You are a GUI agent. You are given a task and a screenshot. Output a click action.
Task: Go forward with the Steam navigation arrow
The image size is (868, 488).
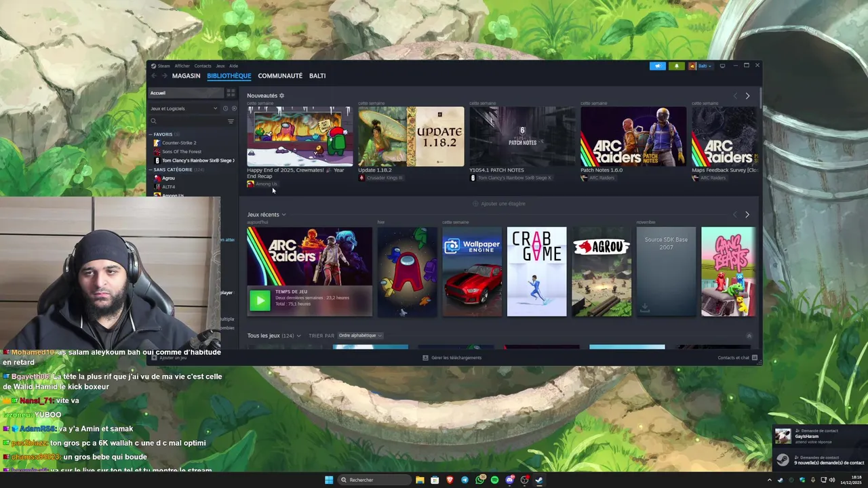tap(164, 76)
